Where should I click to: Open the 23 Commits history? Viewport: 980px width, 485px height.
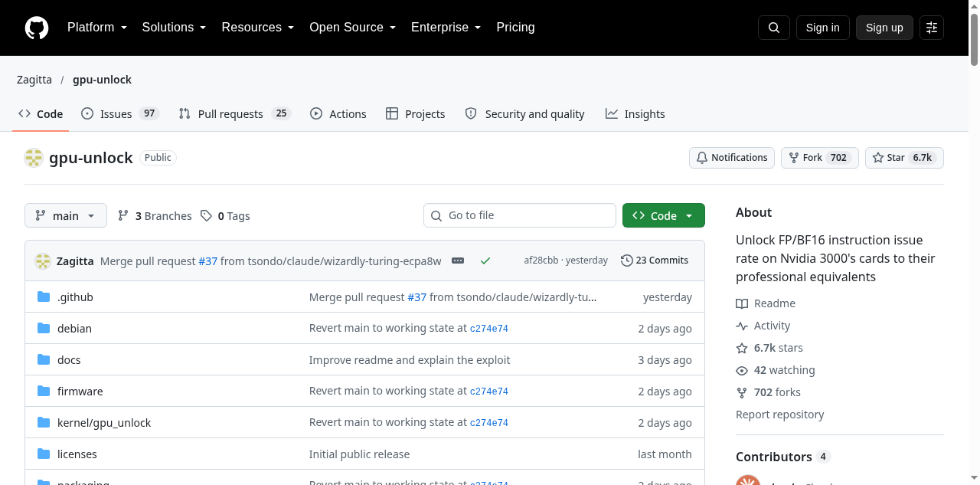click(x=655, y=261)
